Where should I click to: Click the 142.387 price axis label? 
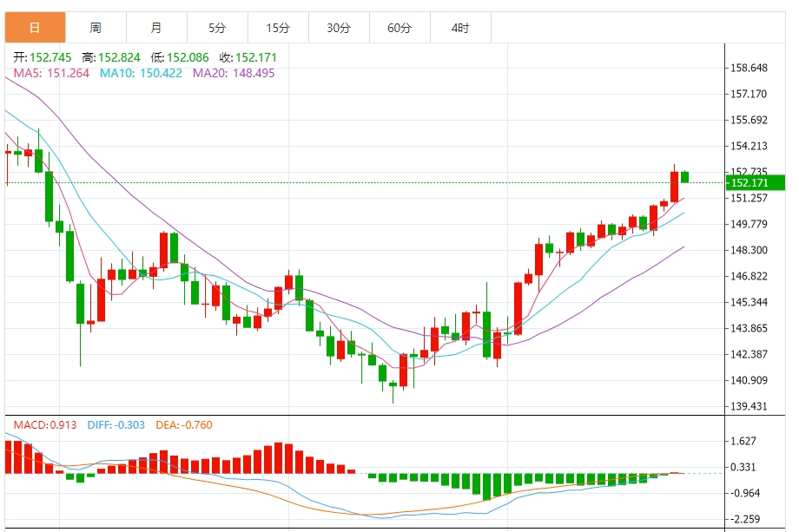749,354
